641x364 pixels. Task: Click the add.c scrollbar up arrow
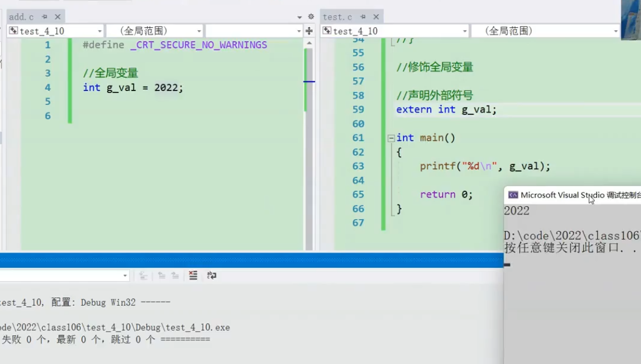[309, 43]
